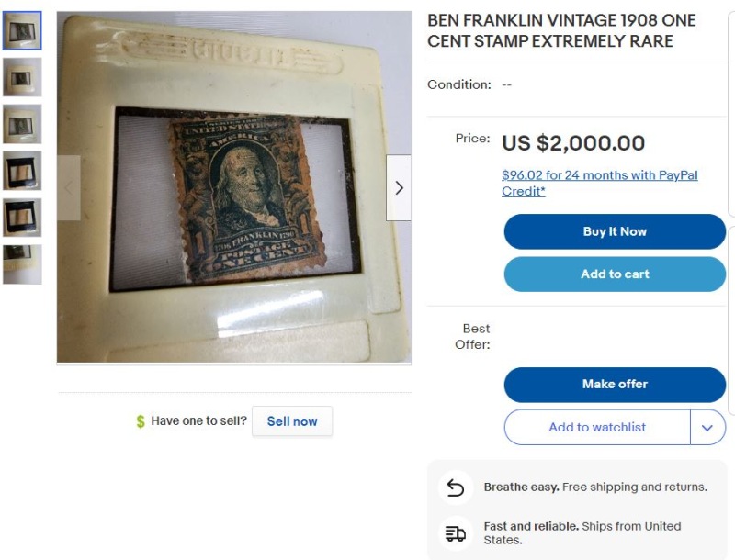
Task: Click the Sell now button
Action: 292,421
